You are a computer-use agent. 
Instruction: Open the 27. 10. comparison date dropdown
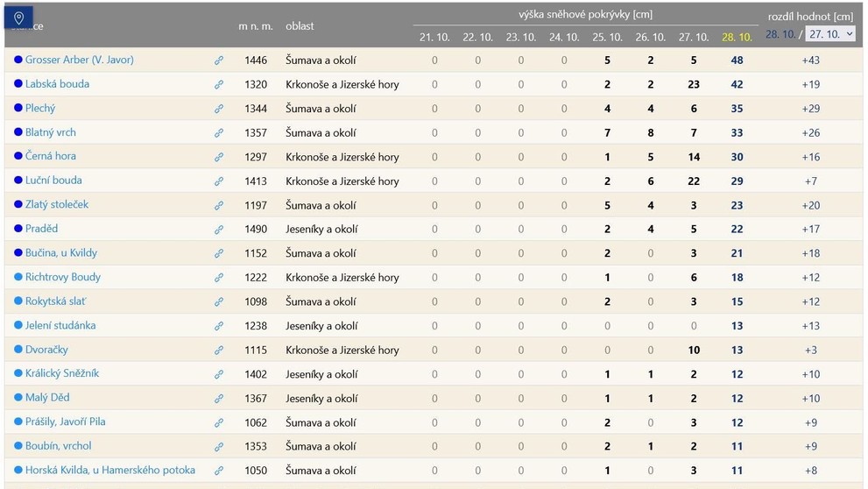(830, 34)
